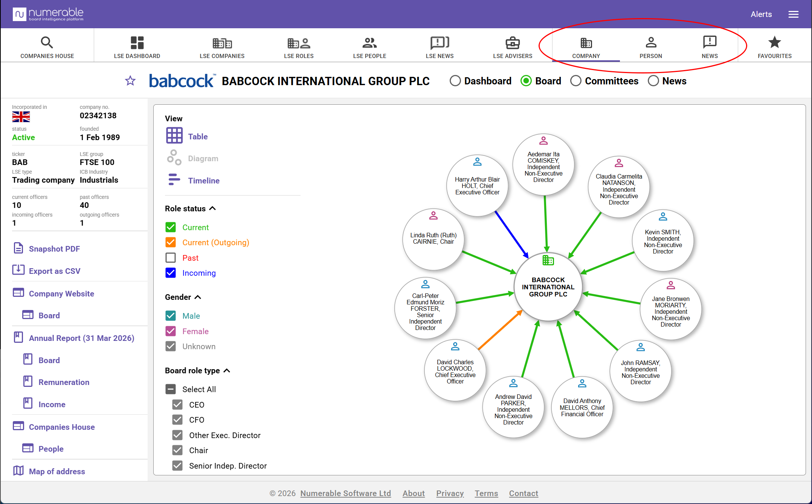The width and height of the screenshot is (812, 504).
Task: Uncheck the Current role status checkbox
Action: click(x=171, y=227)
